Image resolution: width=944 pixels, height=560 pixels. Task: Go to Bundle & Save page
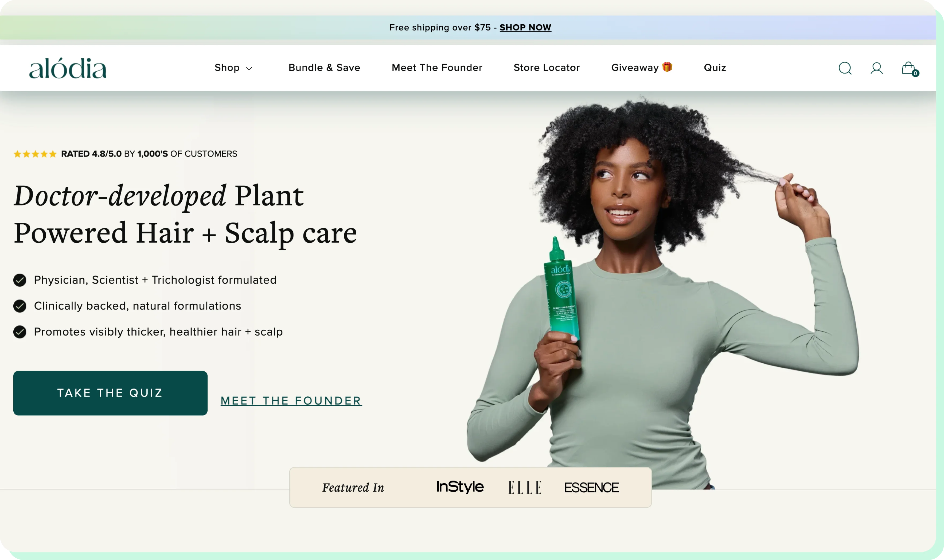[324, 68]
